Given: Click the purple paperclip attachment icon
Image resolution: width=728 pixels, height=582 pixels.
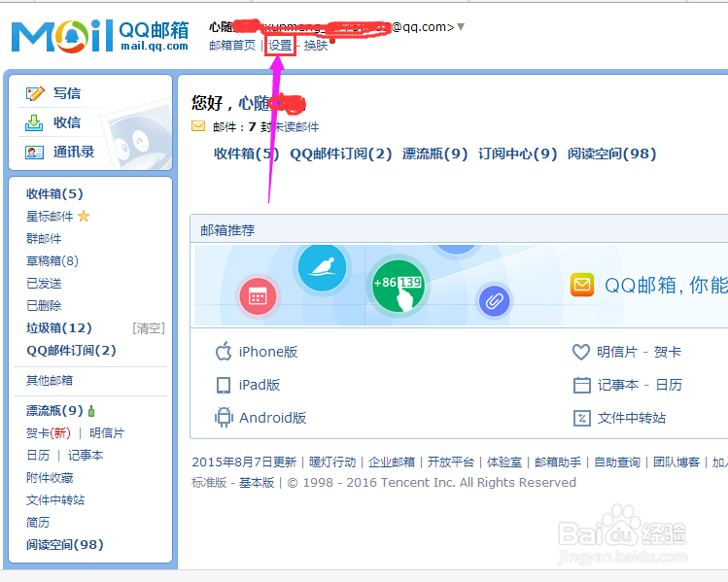Looking at the screenshot, I should [x=494, y=301].
